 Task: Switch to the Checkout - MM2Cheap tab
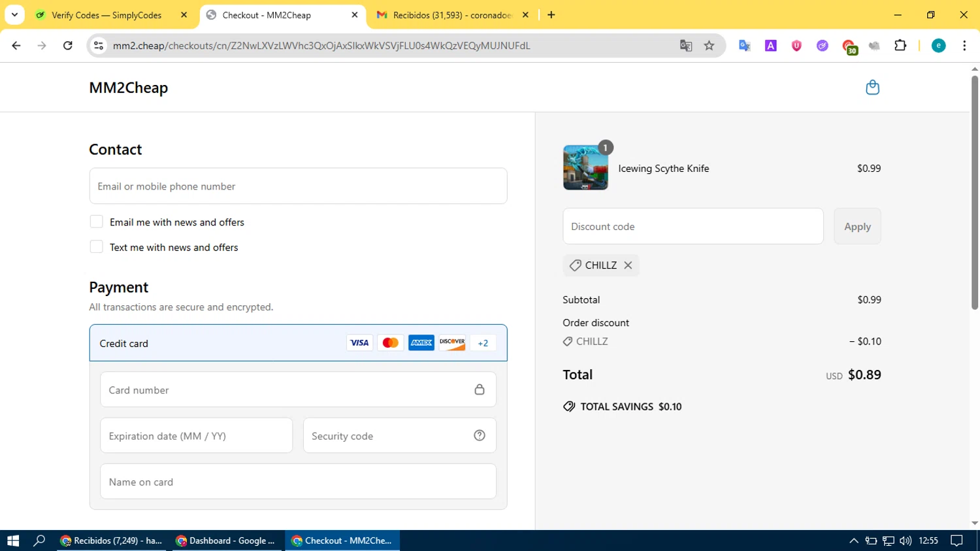(x=282, y=15)
